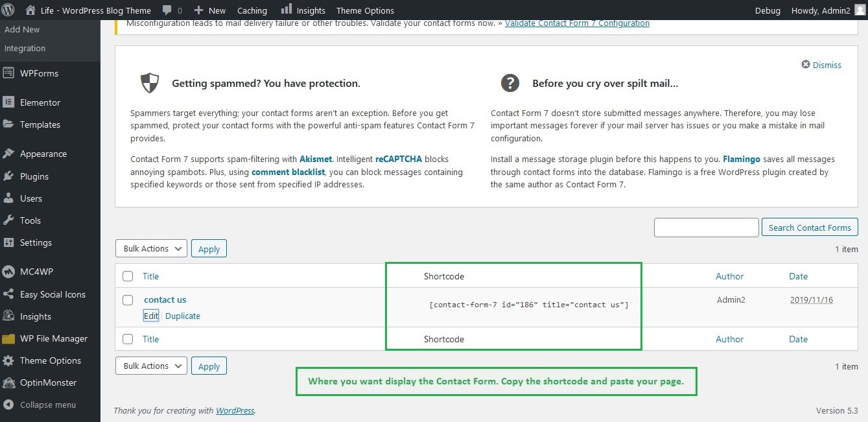Tick the select-all checkbox in table header
This screenshot has width=868, height=422.
tap(128, 276)
